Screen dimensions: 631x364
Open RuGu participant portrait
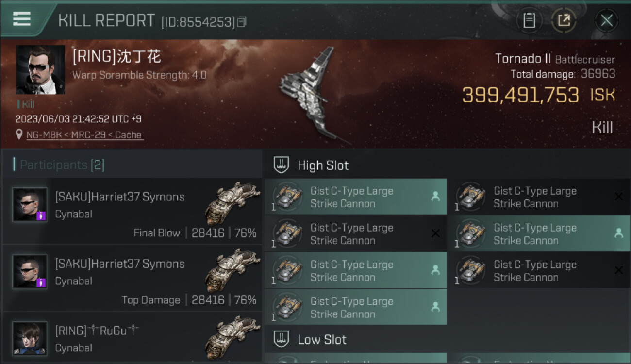[x=30, y=338]
